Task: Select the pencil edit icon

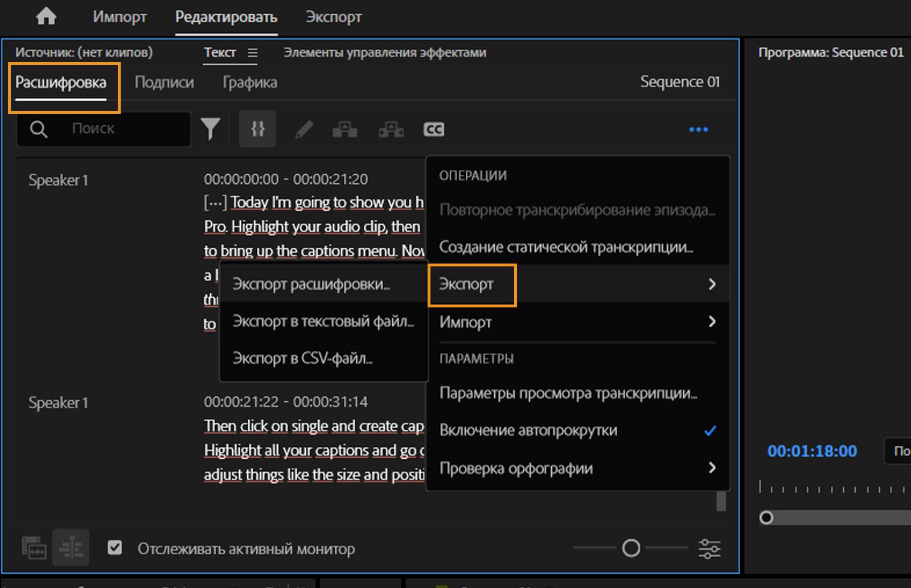Action: 304,130
